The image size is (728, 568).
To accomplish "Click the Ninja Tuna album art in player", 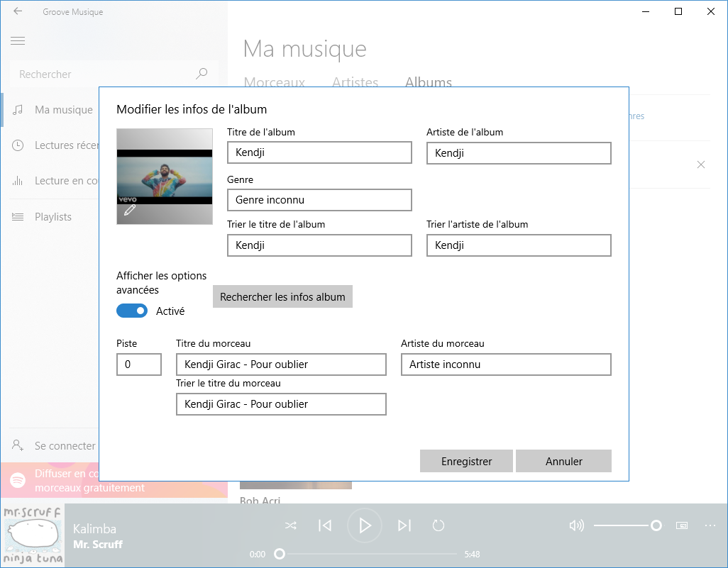I will point(33,535).
